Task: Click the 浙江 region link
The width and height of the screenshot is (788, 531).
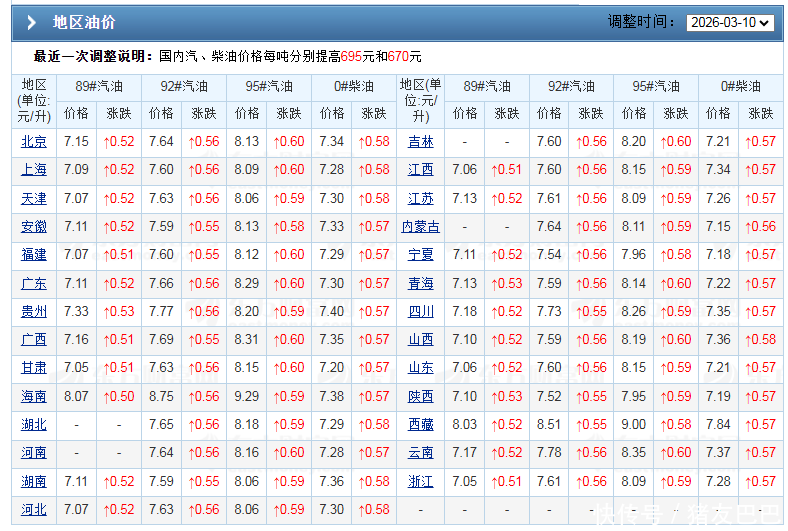Action: [421, 482]
